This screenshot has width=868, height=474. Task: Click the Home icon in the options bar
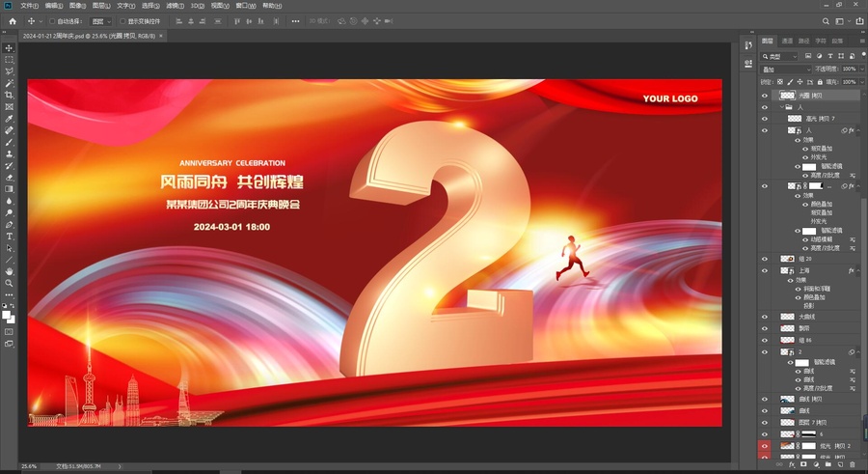coord(13,21)
